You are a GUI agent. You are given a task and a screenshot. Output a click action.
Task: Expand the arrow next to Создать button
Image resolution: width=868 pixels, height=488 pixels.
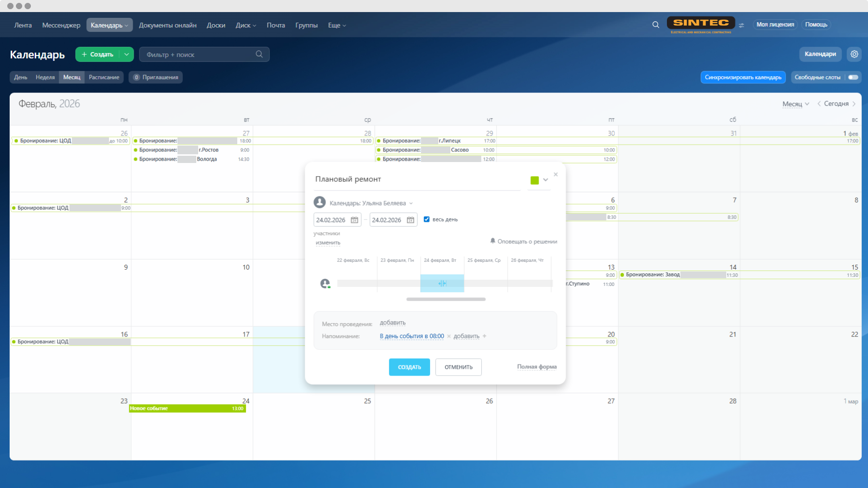126,54
